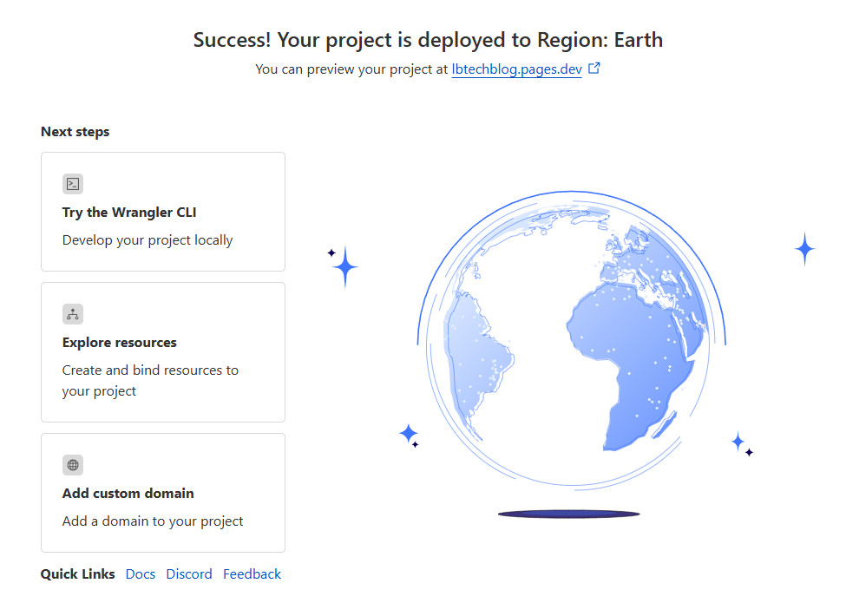Click the external link icon beside preview URL
Image resolution: width=846 pixels, height=616 pixels.
[x=594, y=69]
